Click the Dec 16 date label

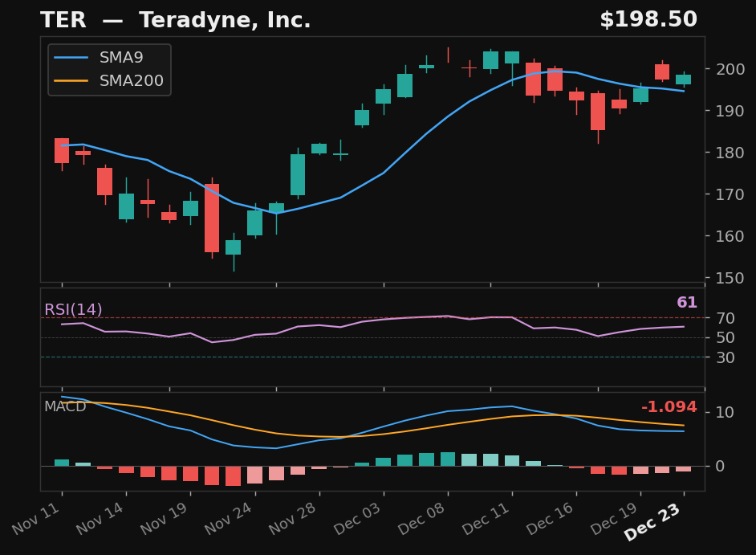tap(550, 518)
